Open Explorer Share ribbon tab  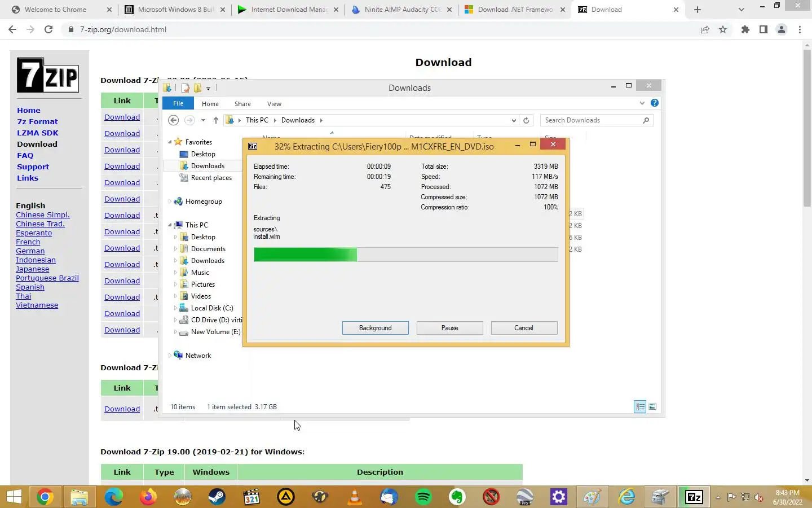[x=242, y=104]
